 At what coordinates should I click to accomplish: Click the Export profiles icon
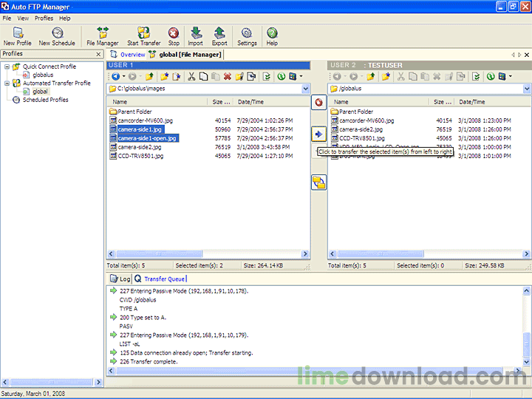coord(219,37)
